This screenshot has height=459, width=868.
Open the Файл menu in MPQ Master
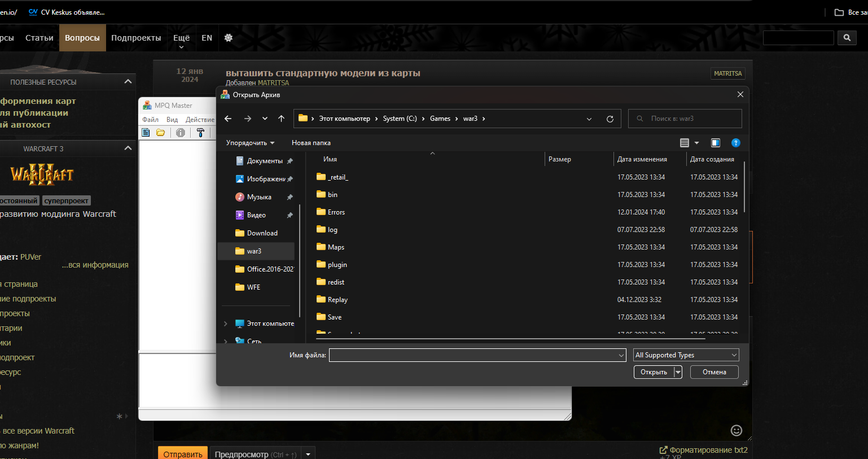pos(150,120)
